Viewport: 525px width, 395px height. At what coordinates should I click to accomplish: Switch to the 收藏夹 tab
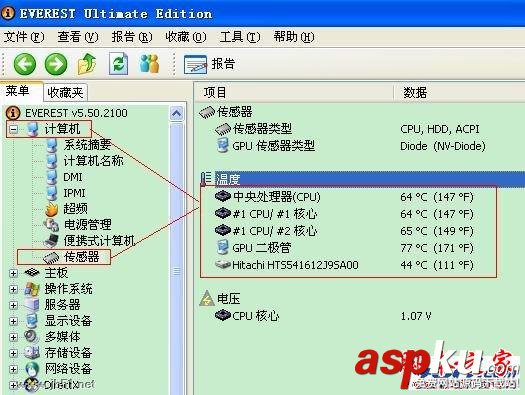click(x=65, y=92)
